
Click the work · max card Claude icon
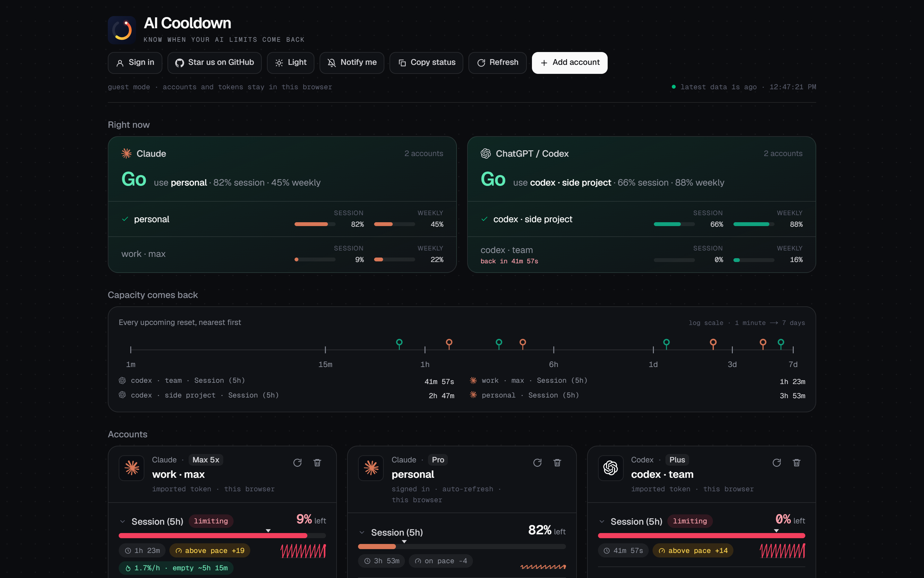131,468
